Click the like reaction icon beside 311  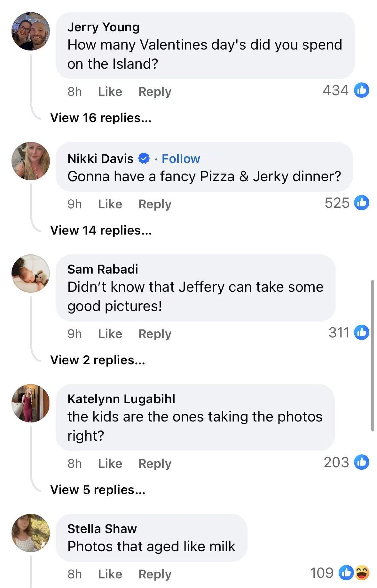point(362,333)
